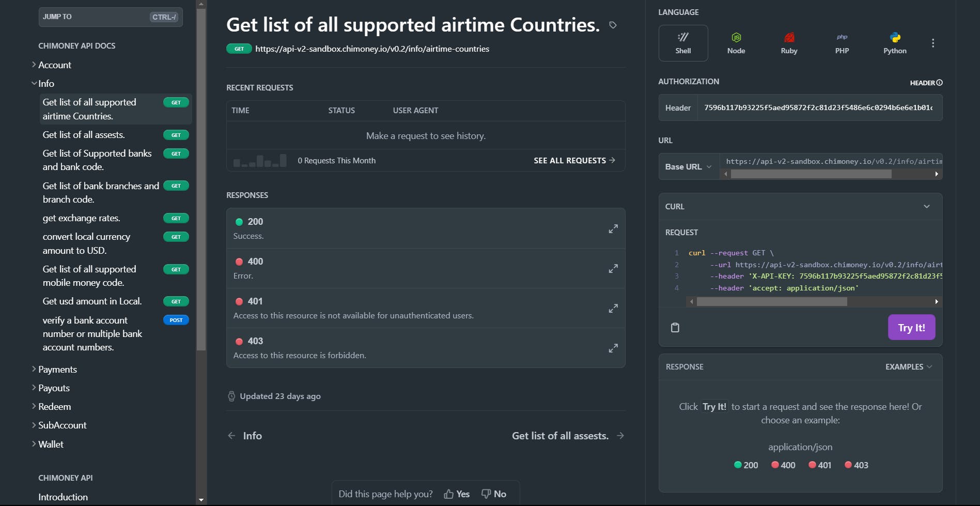This screenshot has height=506, width=980.
Task: Select Python language icon
Action: tap(895, 43)
